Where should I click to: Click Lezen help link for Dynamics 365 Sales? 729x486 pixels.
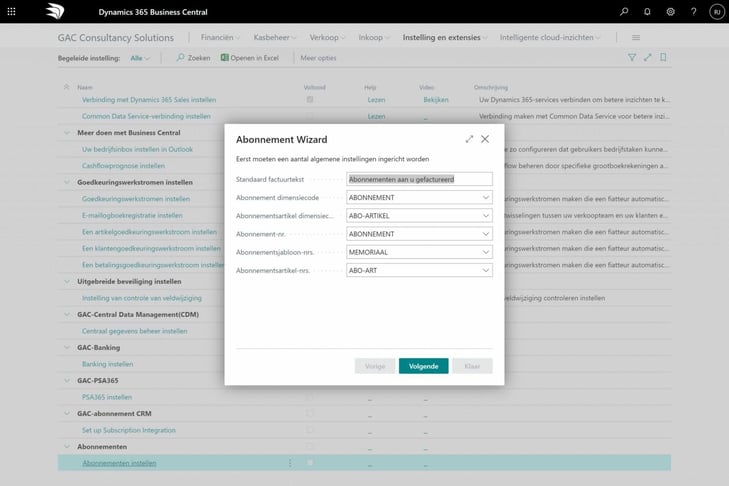pos(376,100)
